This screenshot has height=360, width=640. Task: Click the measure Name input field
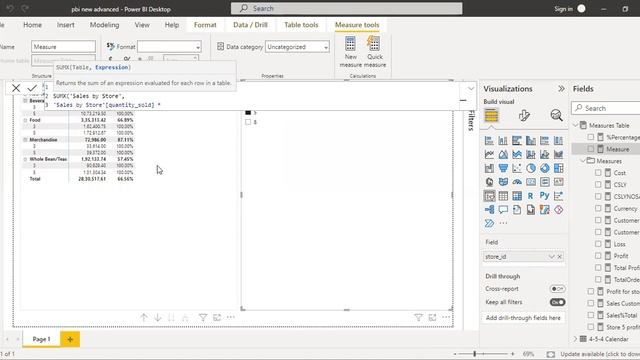click(63, 47)
